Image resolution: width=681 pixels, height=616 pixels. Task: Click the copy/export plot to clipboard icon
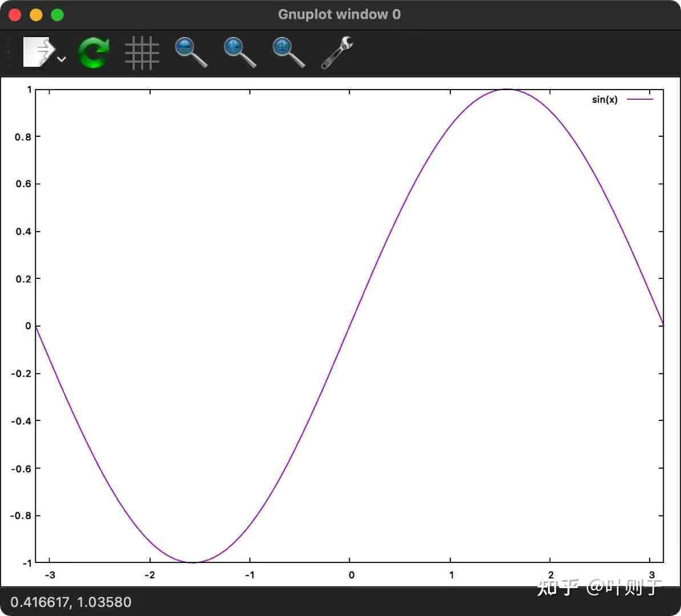[x=39, y=52]
